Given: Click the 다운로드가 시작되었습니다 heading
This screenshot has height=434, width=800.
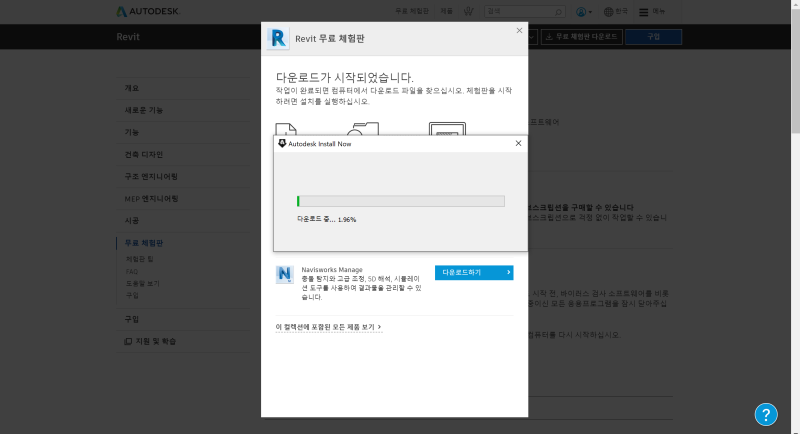Looking at the screenshot, I should (x=345, y=78).
